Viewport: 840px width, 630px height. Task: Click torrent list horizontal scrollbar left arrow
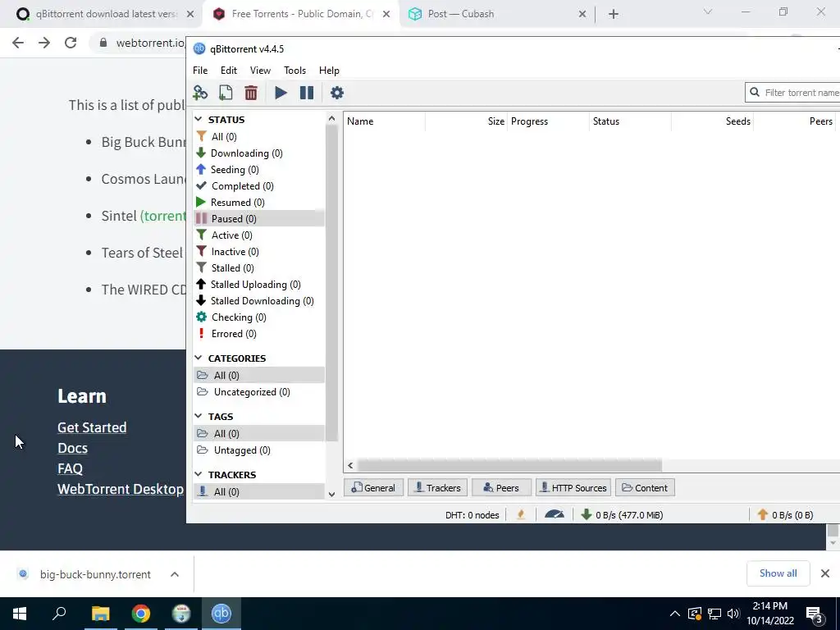coord(350,466)
